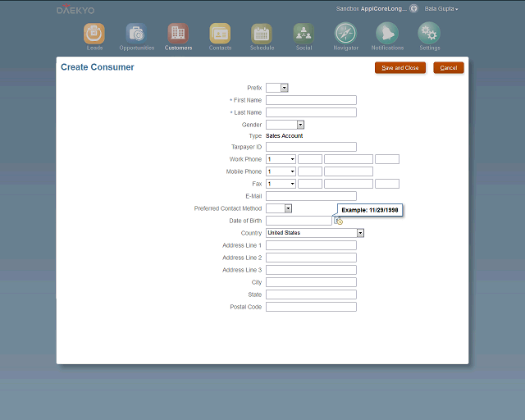
Task: Open the Schedule calendar icon
Action: 262,34
